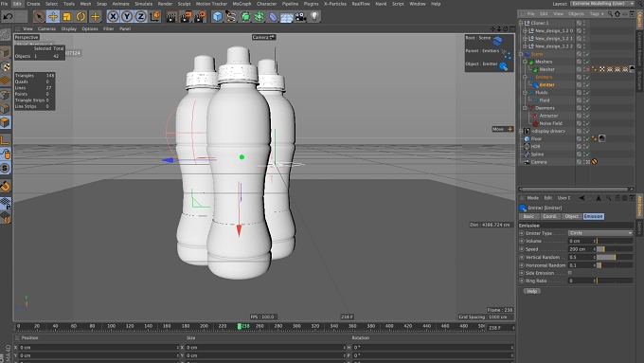Expand the New_design_1.2 2 node
644x363 pixels.
tap(525, 46)
